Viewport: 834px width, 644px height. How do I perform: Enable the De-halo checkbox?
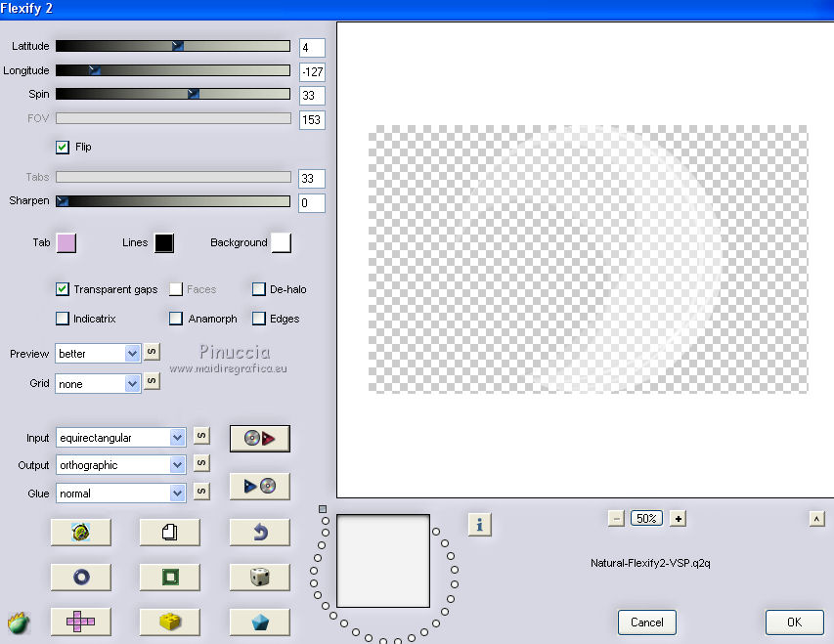click(x=258, y=289)
